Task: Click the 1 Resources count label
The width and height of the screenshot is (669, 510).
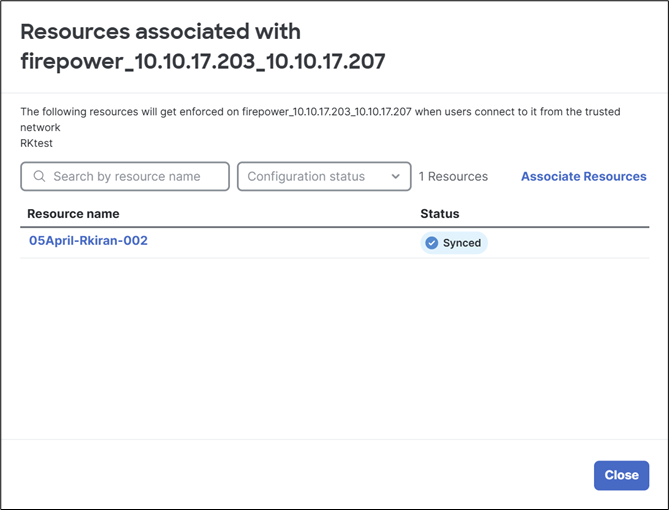Action: point(453,176)
